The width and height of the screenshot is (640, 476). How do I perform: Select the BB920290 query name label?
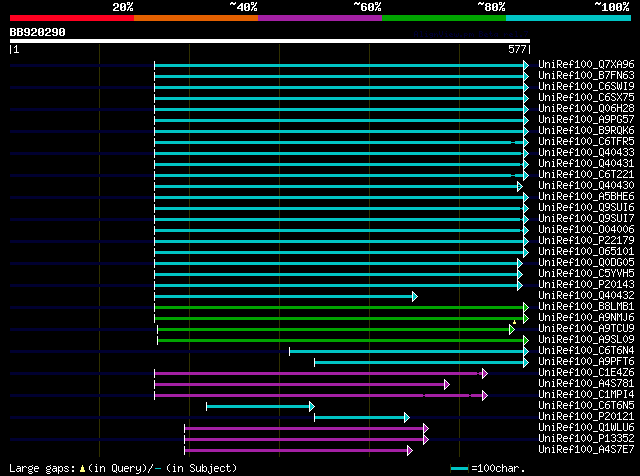tap(38, 32)
